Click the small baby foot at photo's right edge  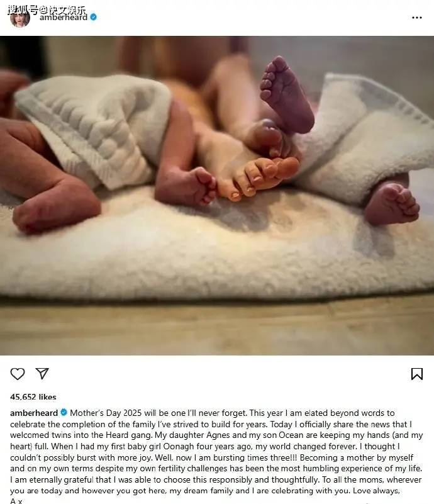392,203
